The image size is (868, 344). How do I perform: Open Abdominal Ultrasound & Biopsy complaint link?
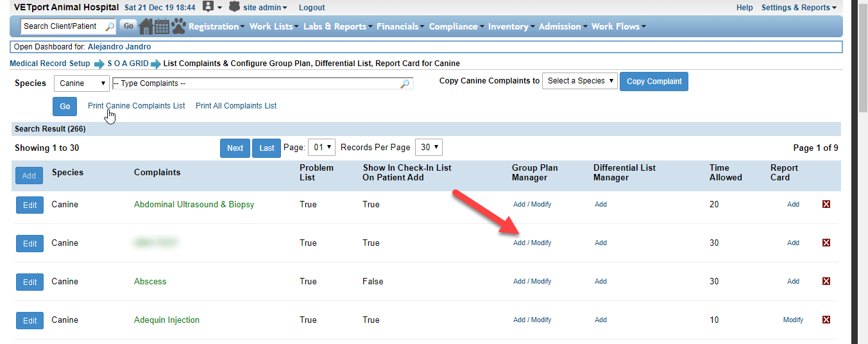194,204
